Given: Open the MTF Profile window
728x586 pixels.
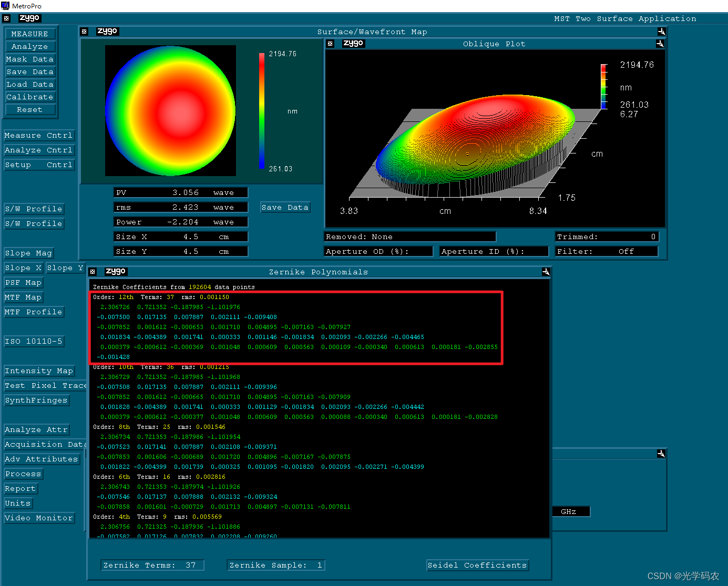Looking at the screenshot, I should click(34, 312).
